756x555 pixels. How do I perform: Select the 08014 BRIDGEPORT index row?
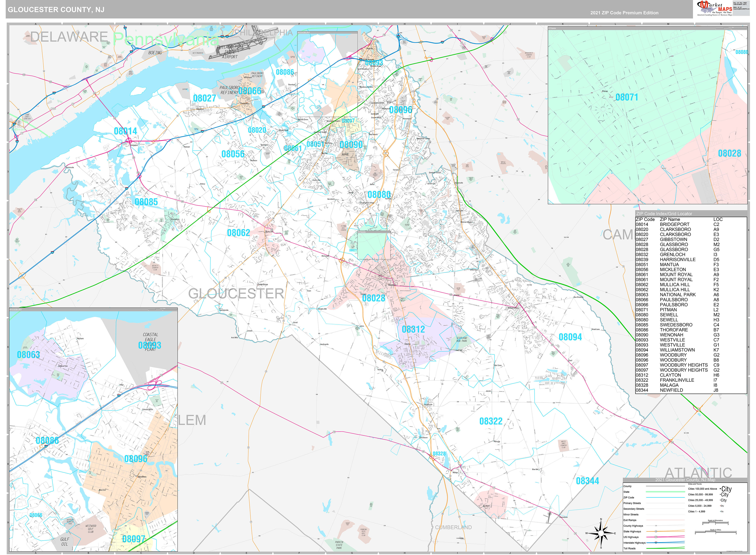click(x=691, y=224)
